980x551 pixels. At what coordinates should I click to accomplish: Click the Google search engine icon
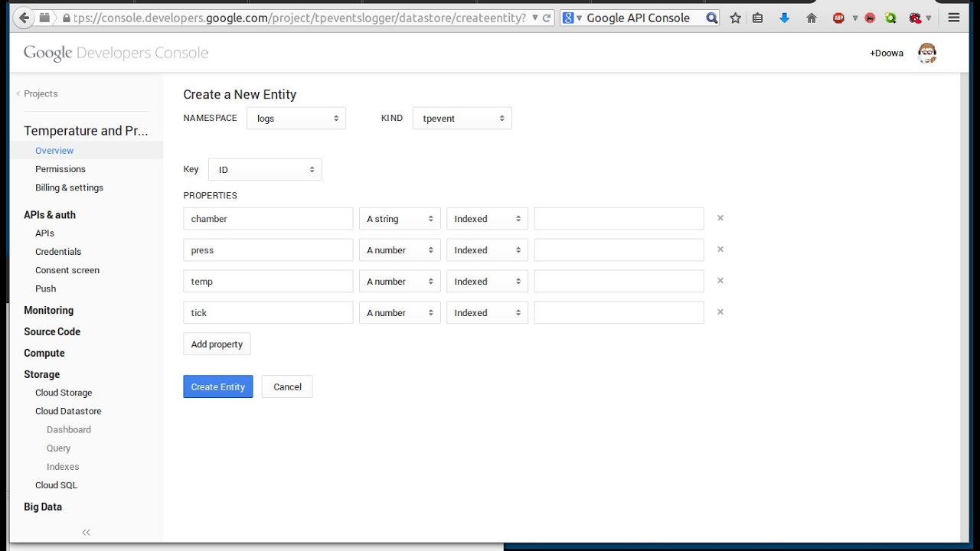click(x=568, y=18)
